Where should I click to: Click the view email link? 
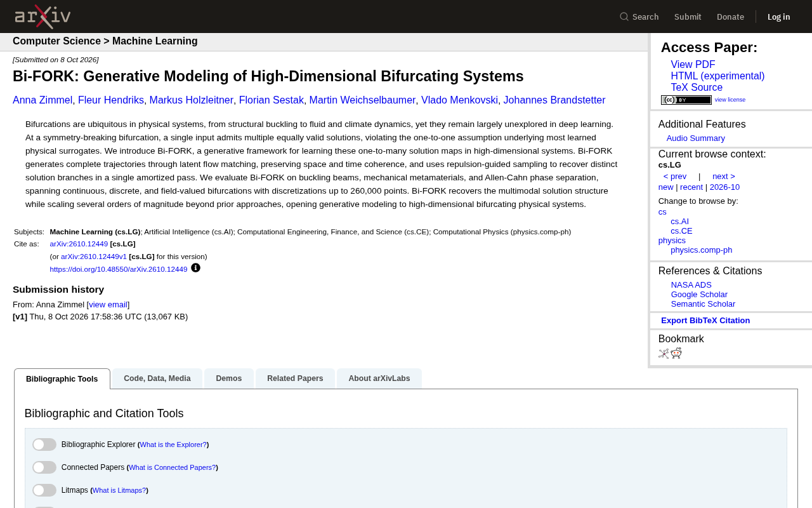(108, 305)
